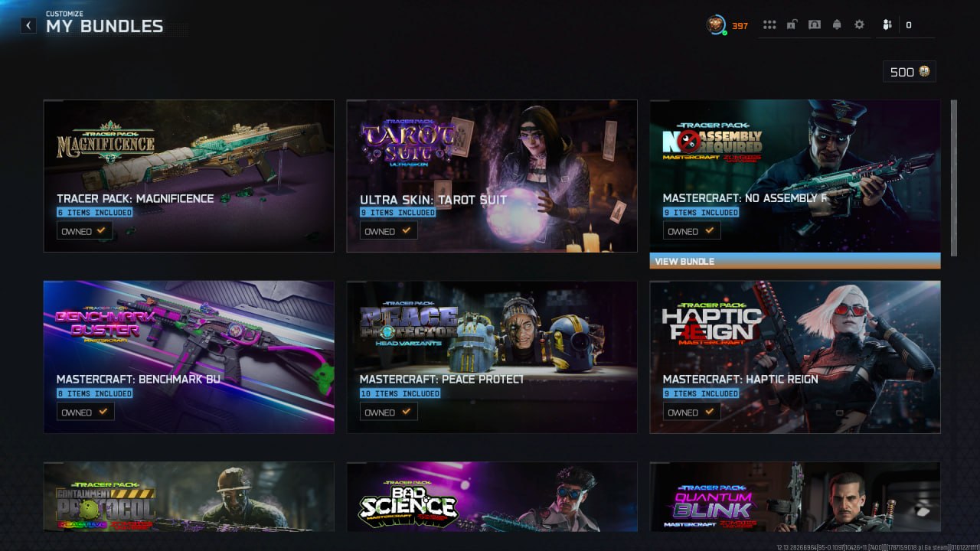This screenshot has width=980, height=551.
Task: Click the COD Points coin icon
Action: pyautogui.click(x=924, y=72)
